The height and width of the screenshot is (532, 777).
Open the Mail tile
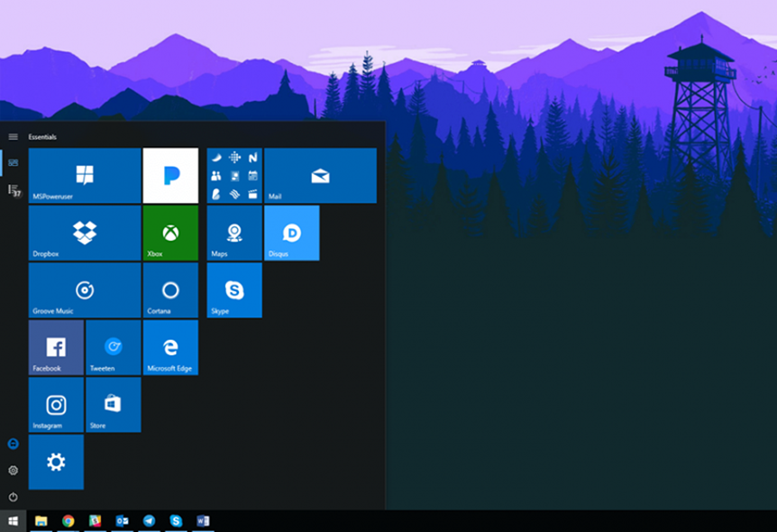pos(320,176)
